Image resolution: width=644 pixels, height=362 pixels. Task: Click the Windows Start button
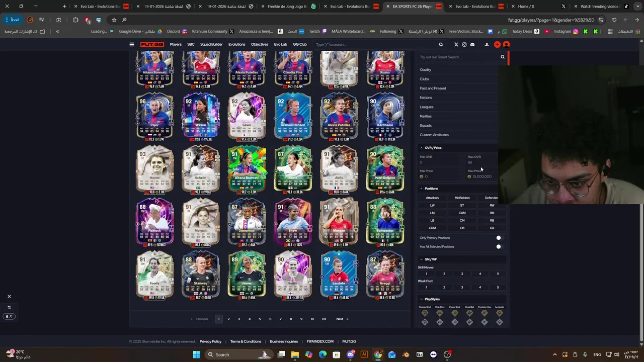[197, 354]
